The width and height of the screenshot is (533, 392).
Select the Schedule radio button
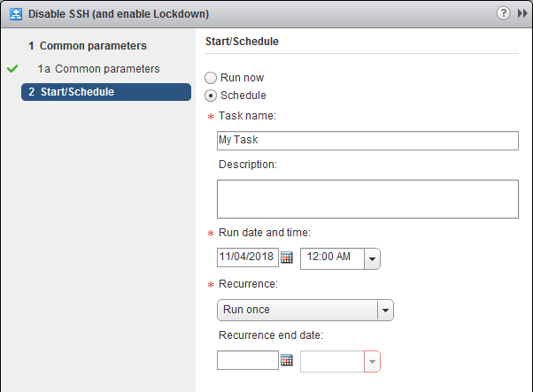211,95
